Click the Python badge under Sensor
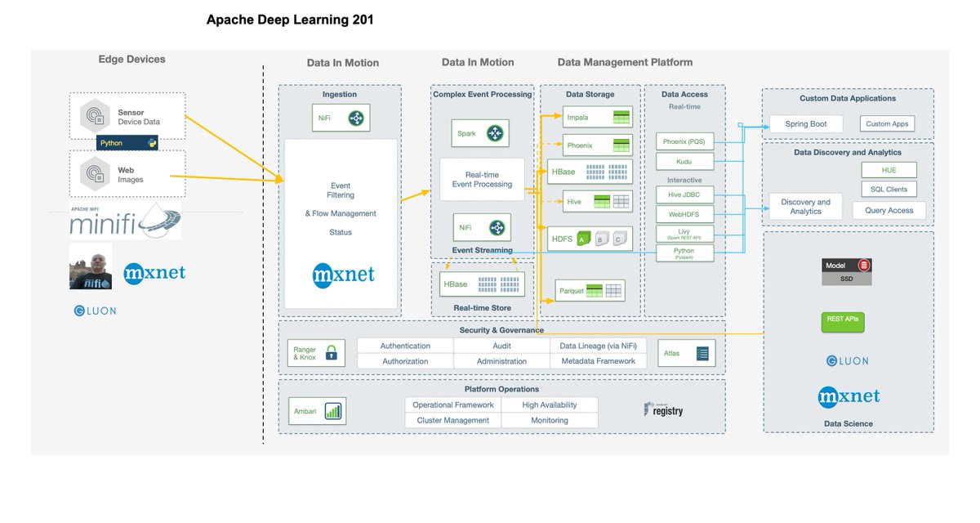Image resolution: width=980 pixels, height=523 pixels. tap(127, 143)
